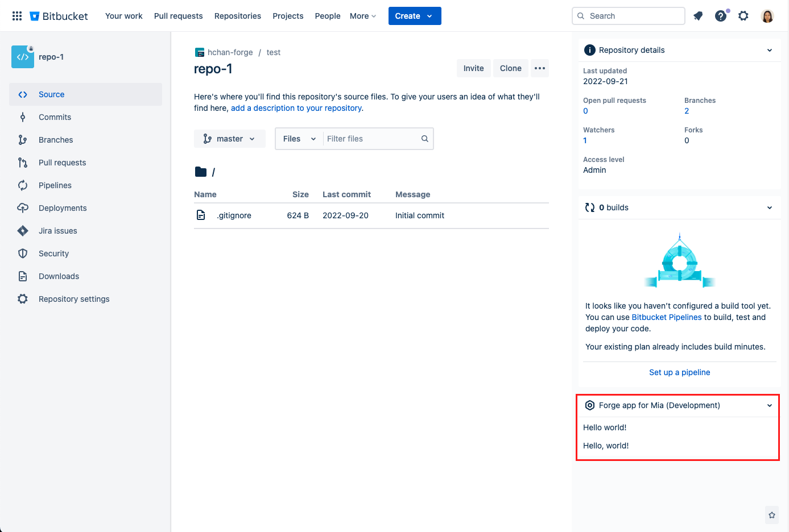Viewport: 789px width, 532px height.
Task: Click the Clone button
Action: pyautogui.click(x=510, y=68)
